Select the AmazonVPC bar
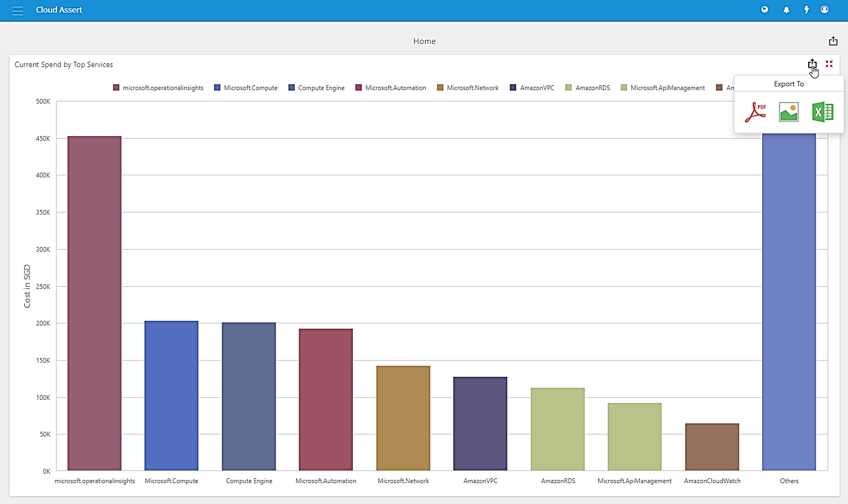 (x=481, y=423)
